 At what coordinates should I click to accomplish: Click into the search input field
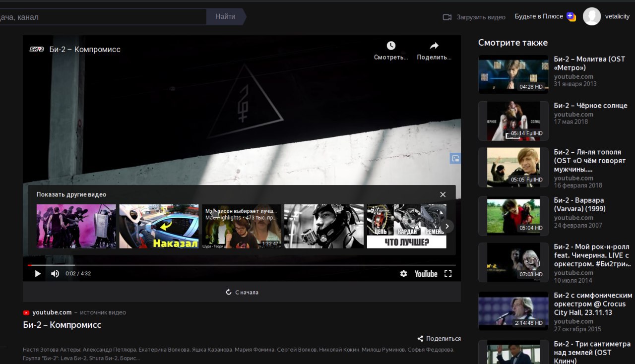tap(103, 17)
